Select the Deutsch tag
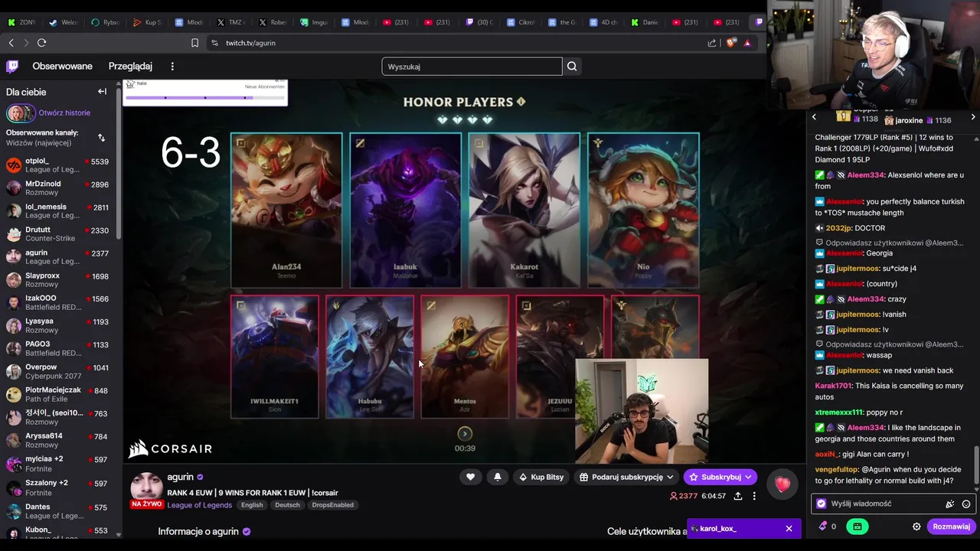This screenshot has height=551, width=980. click(287, 505)
